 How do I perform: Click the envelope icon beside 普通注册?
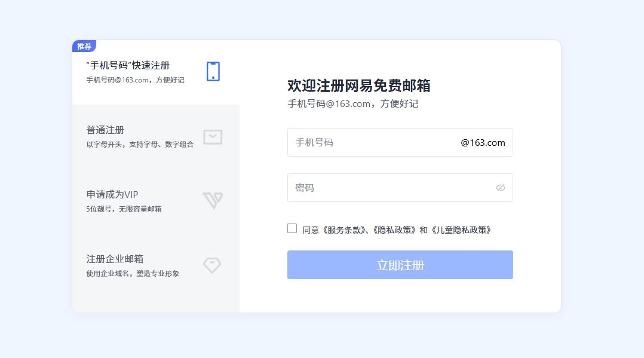click(x=213, y=137)
